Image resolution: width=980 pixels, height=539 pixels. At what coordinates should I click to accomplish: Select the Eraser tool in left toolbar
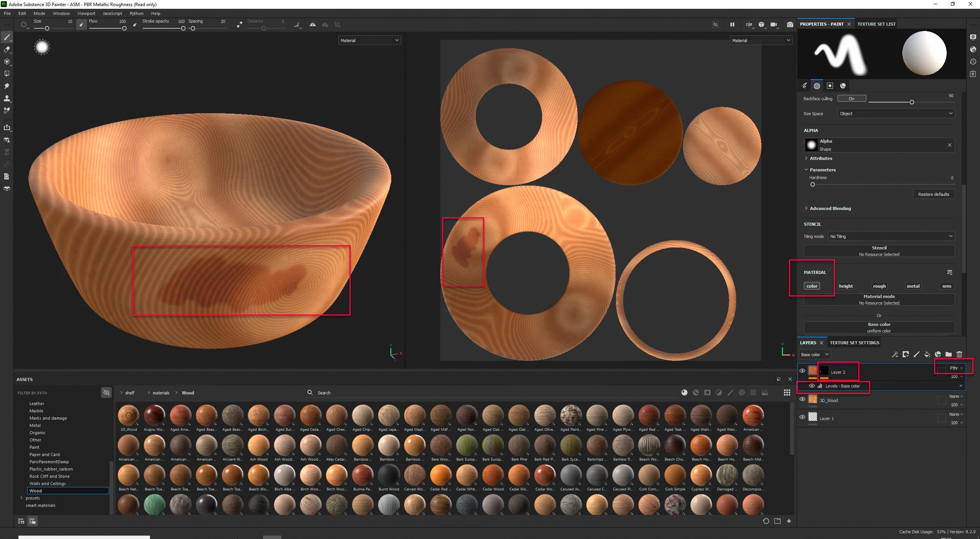point(7,49)
